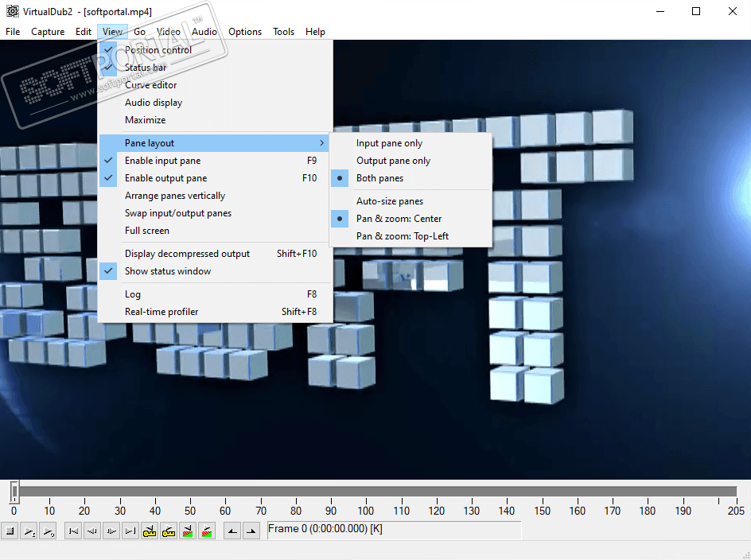
Task: Open the Tools menu
Action: point(283,32)
